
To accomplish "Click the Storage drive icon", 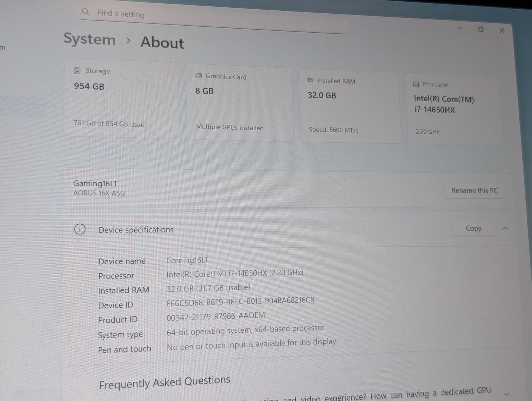I will [77, 71].
